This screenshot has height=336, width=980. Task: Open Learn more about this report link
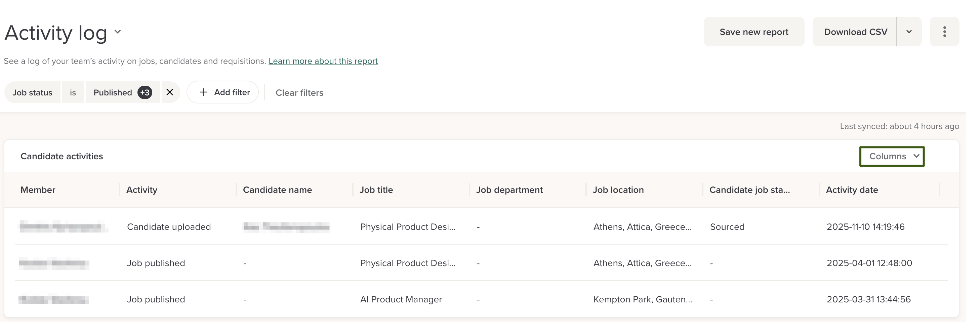(x=323, y=61)
